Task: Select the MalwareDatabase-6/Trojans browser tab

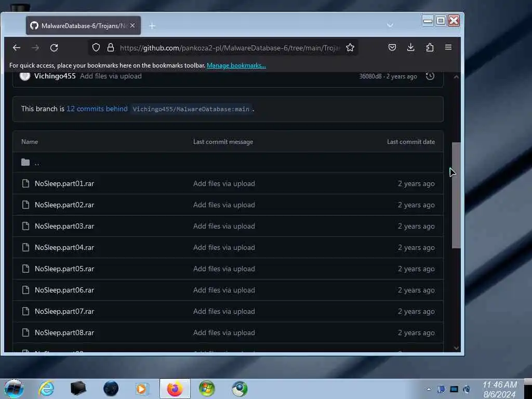Action: point(83,26)
